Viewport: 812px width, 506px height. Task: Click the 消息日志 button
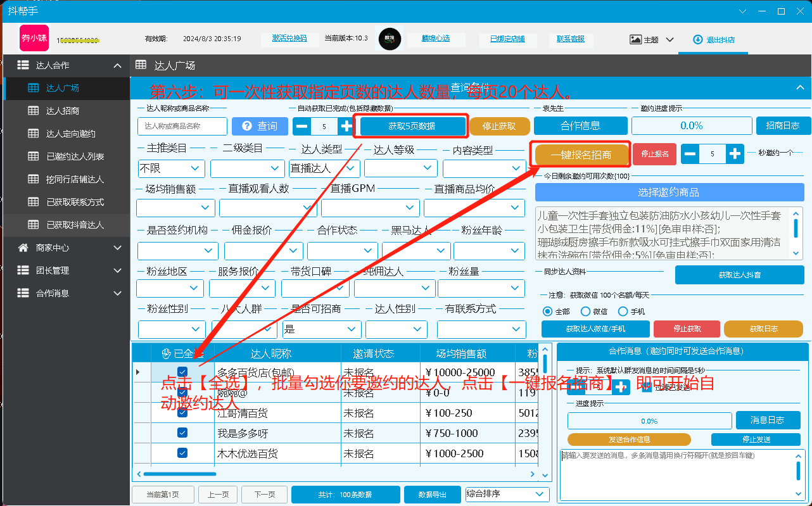[768, 420]
